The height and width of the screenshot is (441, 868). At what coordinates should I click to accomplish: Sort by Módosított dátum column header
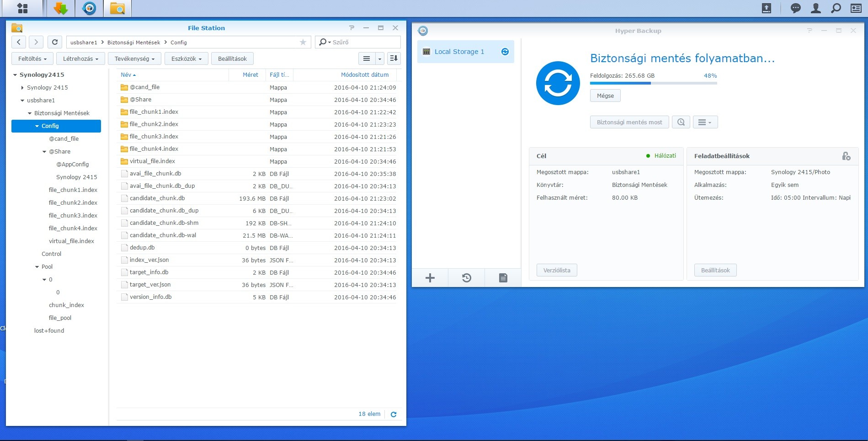[x=346, y=75]
